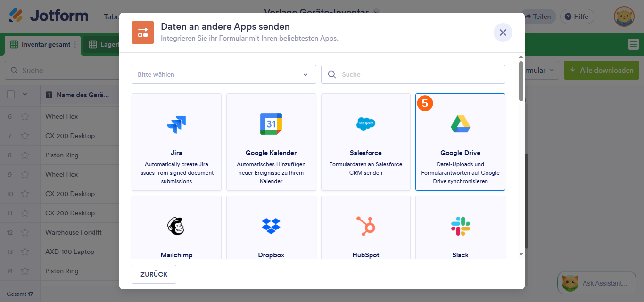Screen dimensions: 644x302
Task: Open the Slack integration icon
Action: tap(460, 227)
